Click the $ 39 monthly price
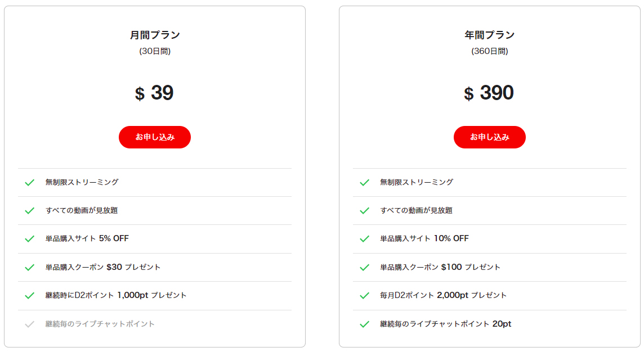644x352 pixels. (154, 93)
